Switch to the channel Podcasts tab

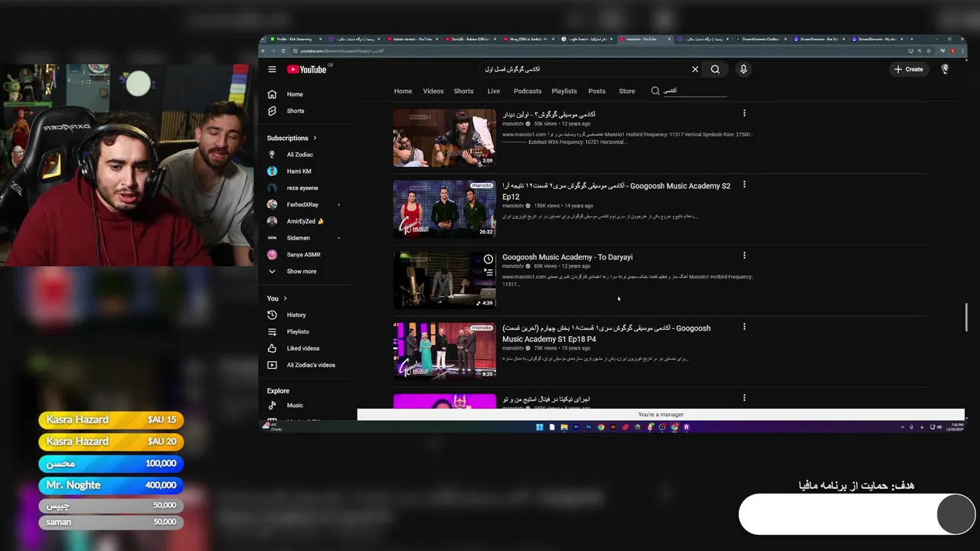528,91
